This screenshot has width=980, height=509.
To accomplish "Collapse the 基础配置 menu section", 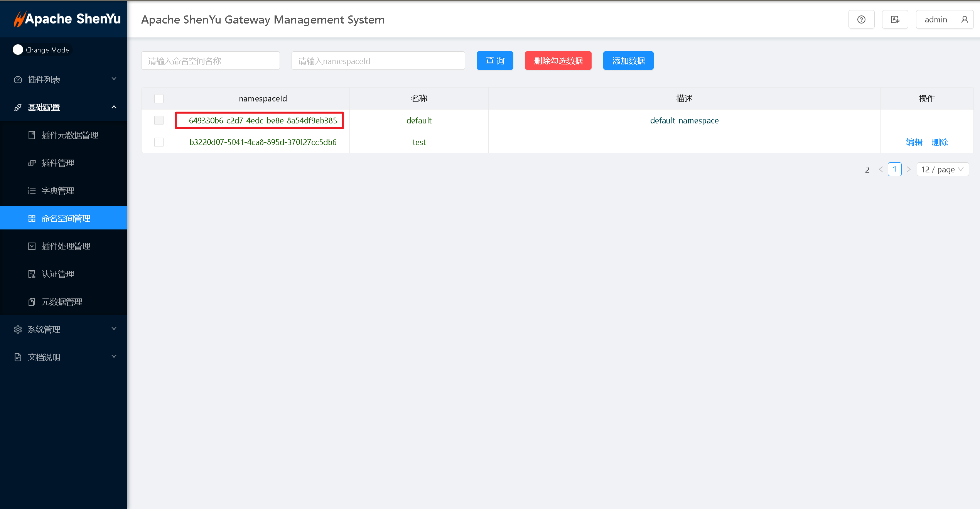I will click(114, 107).
